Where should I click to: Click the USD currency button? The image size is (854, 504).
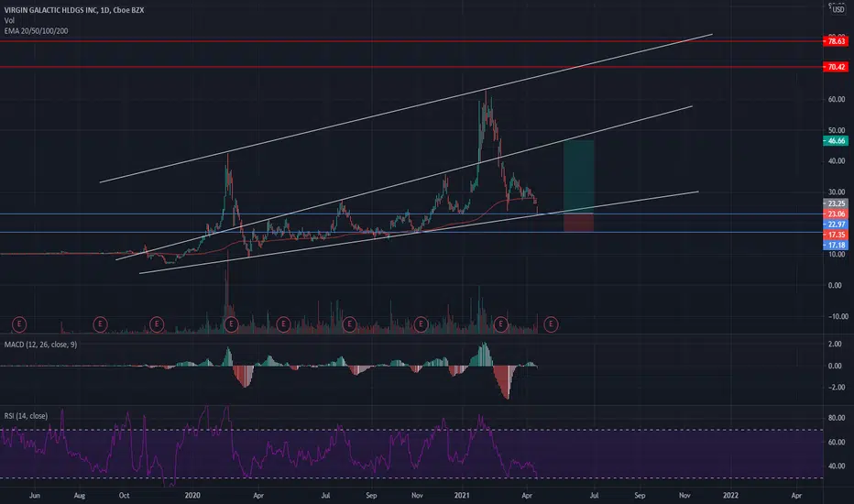tap(838, 9)
